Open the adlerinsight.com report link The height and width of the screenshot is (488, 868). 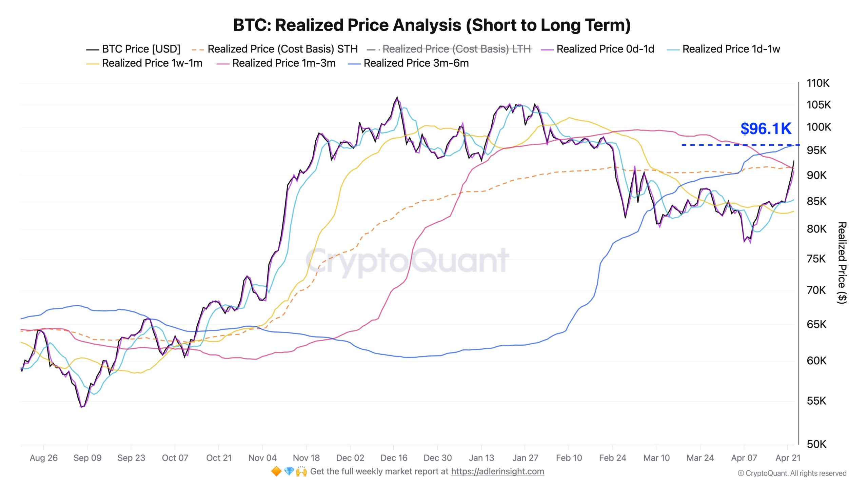[x=497, y=471]
